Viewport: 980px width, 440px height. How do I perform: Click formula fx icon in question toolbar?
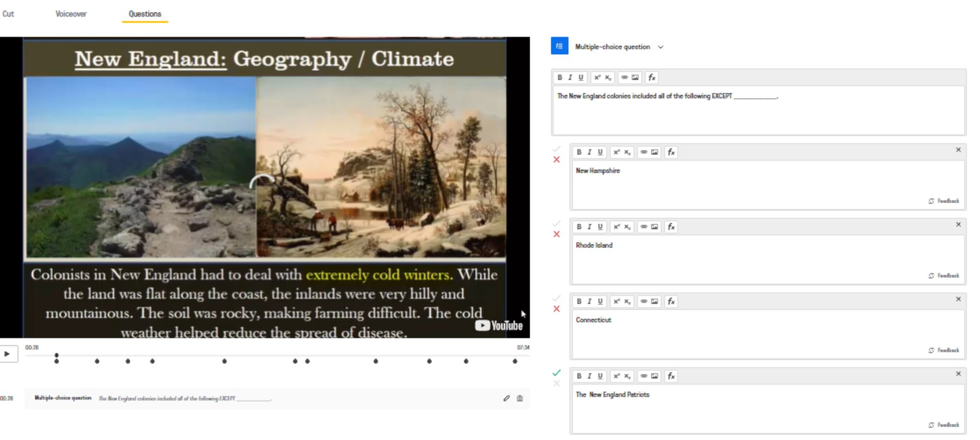tap(651, 78)
